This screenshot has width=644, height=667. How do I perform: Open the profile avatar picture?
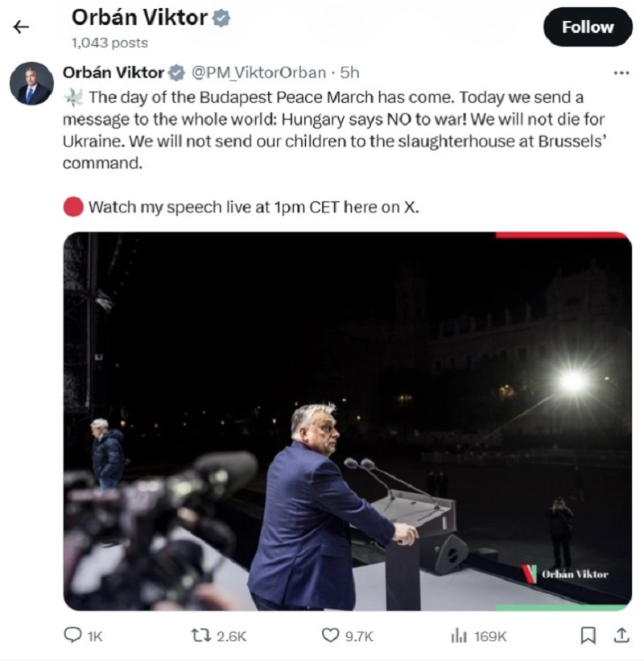click(x=33, y=82)
